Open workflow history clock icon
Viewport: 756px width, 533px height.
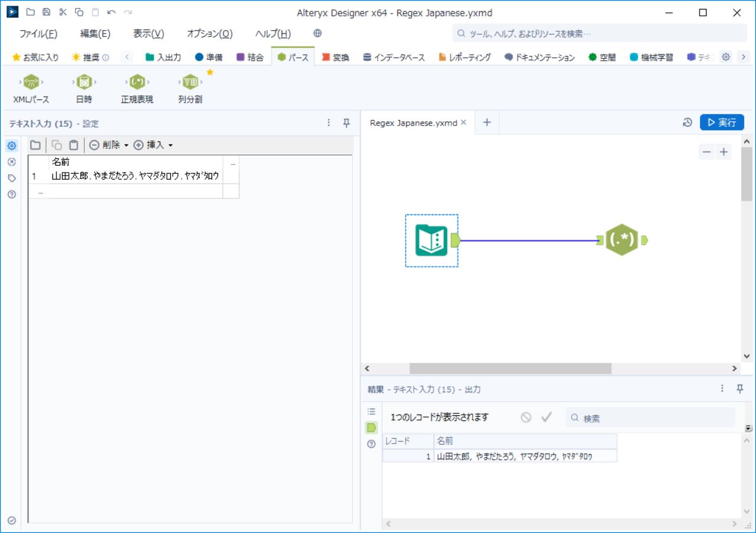687,123
